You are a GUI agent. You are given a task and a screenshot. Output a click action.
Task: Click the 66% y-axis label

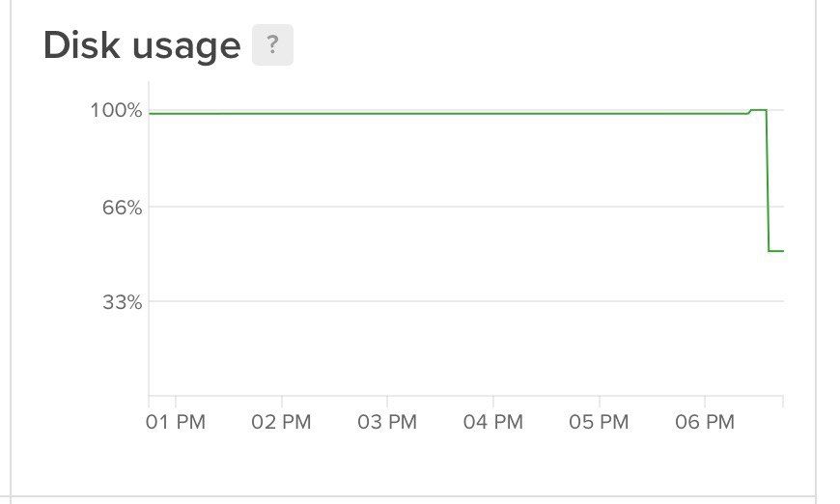(122, 207)
